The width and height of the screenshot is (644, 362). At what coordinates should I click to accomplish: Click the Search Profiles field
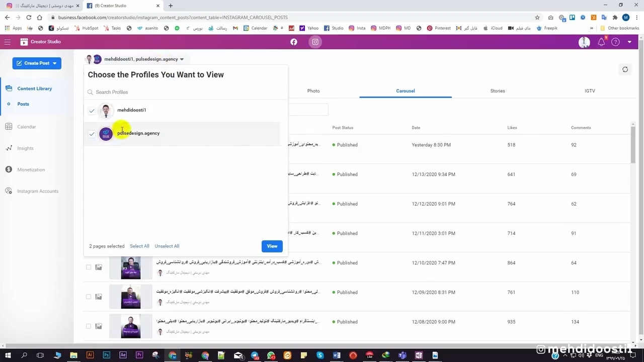click(x=186, y=92)
